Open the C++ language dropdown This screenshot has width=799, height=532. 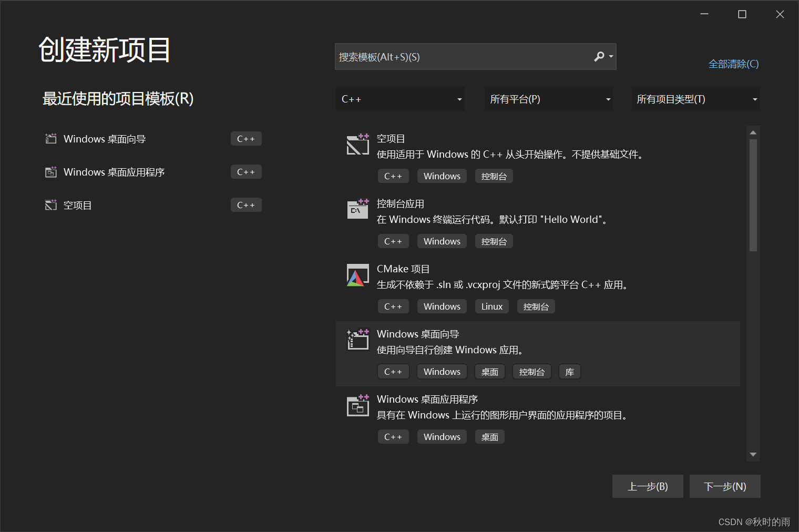click(399, 99)
